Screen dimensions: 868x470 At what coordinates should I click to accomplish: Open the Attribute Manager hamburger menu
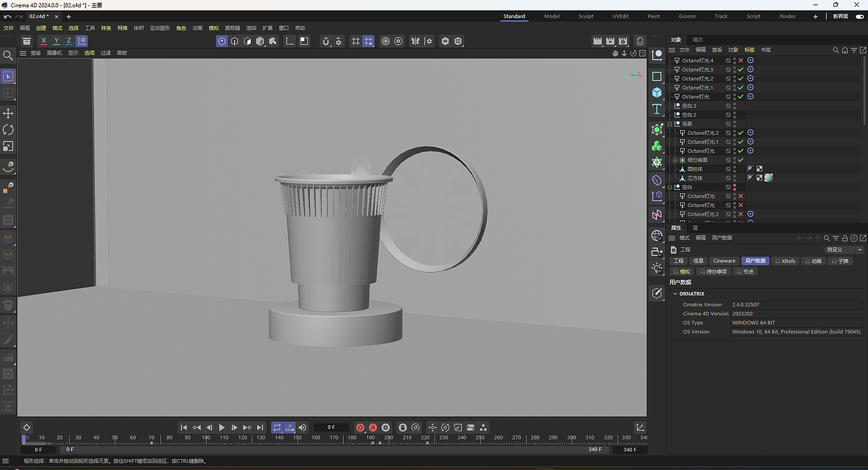coord(672,238)
